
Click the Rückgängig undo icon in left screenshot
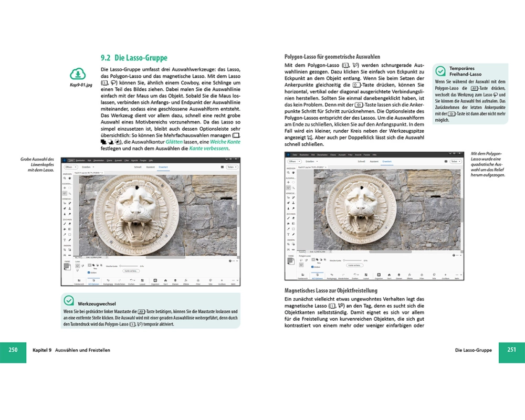click(x=108, y=281)
